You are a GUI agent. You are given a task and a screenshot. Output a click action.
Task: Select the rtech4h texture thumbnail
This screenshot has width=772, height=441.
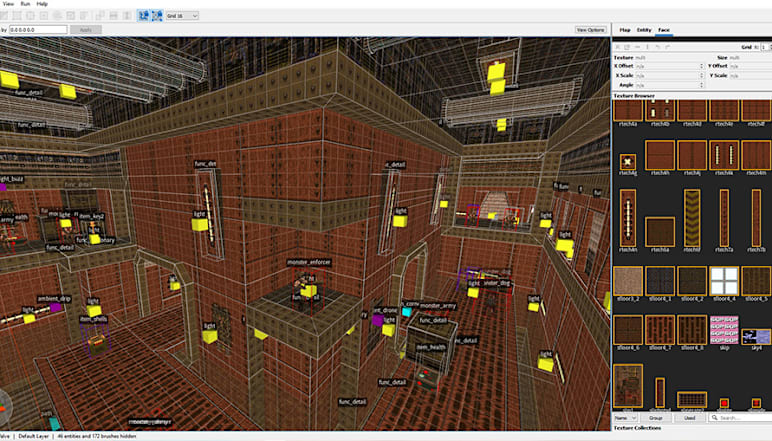pyautogui.click(x=660, y=155)
